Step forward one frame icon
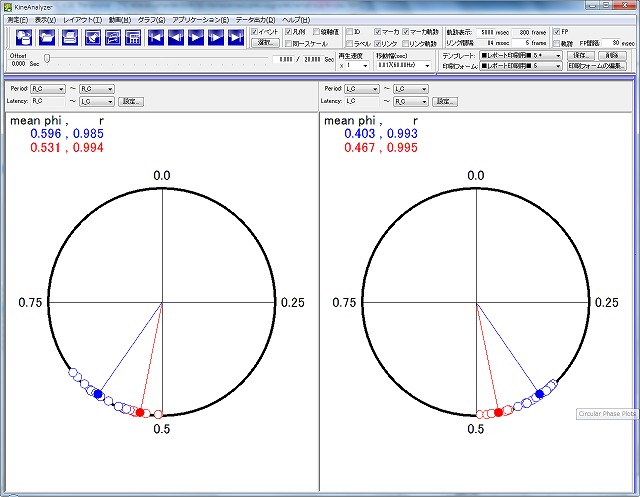The image size is (640, 497). (x=216, y=38)
